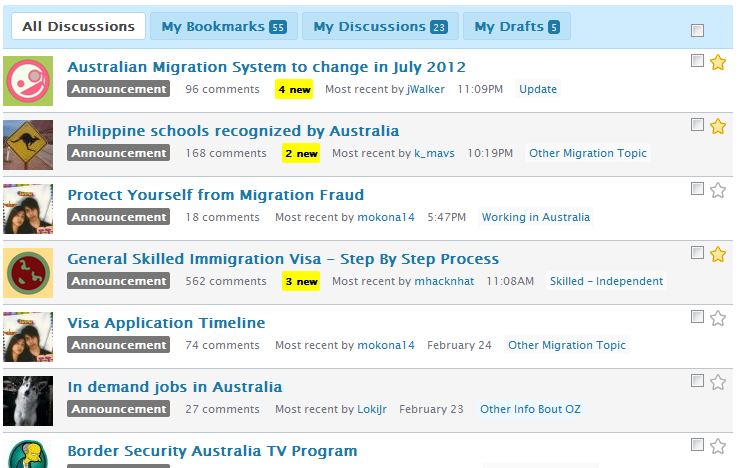
Task: Open the Update category tag
Action: pyautogui.click(x=538, y=89)
